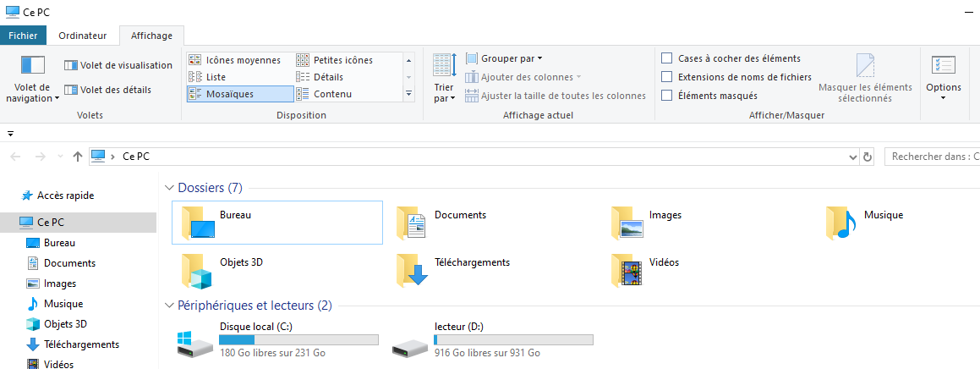Screen dimensions: 980x369
Task: Click the Disque local (C:) usage bar
Action: click(x=298, y=339)
